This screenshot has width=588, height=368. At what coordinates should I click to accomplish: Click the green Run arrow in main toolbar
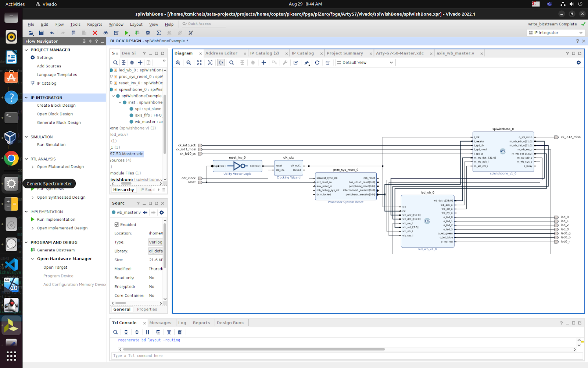(127, 33)
